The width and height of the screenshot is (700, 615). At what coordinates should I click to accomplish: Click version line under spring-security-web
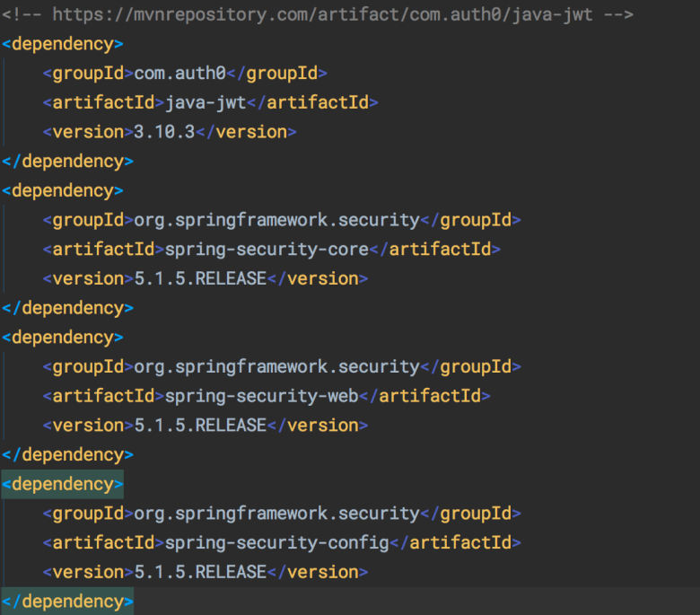click(206, 426)
